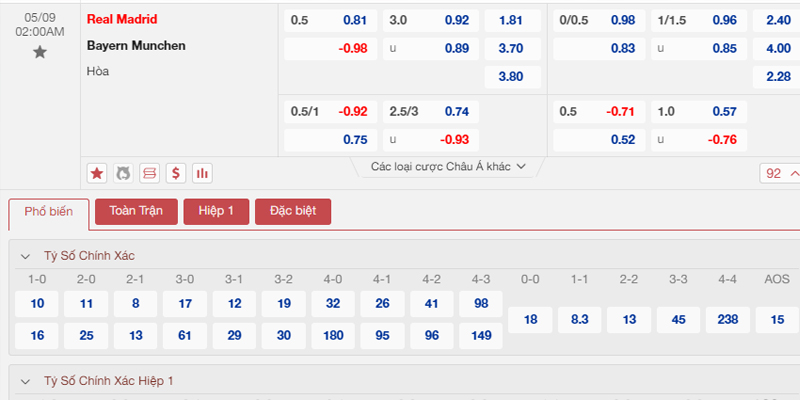Bet over 2.5/3 at 0.74

(431, 112)
